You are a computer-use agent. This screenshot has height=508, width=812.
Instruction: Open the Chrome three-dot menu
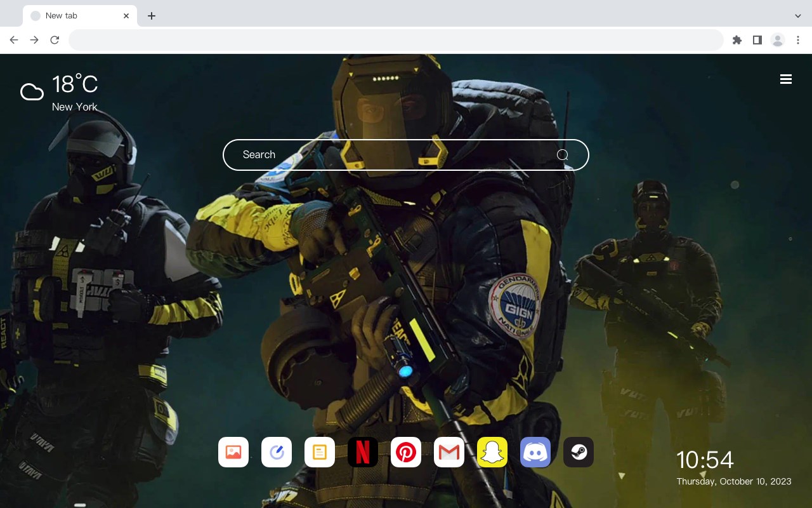point(797,40)
